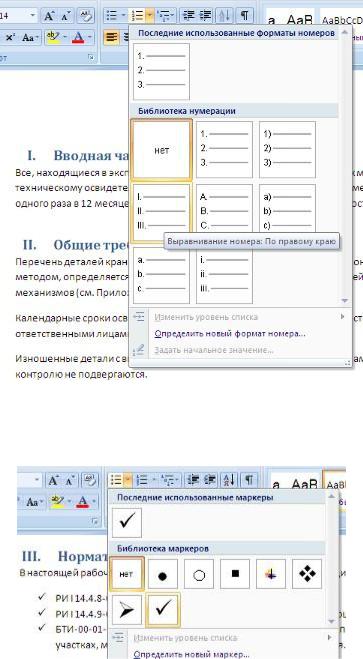
Task: Toggle paragraph marks ¶ in the bullet-menu ribbon
Action: tap(249, 480)
